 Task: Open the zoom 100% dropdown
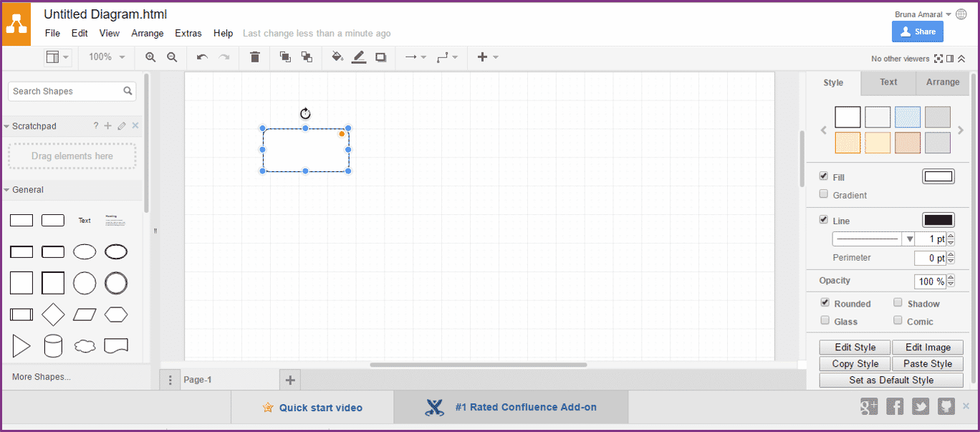[107, 57]
